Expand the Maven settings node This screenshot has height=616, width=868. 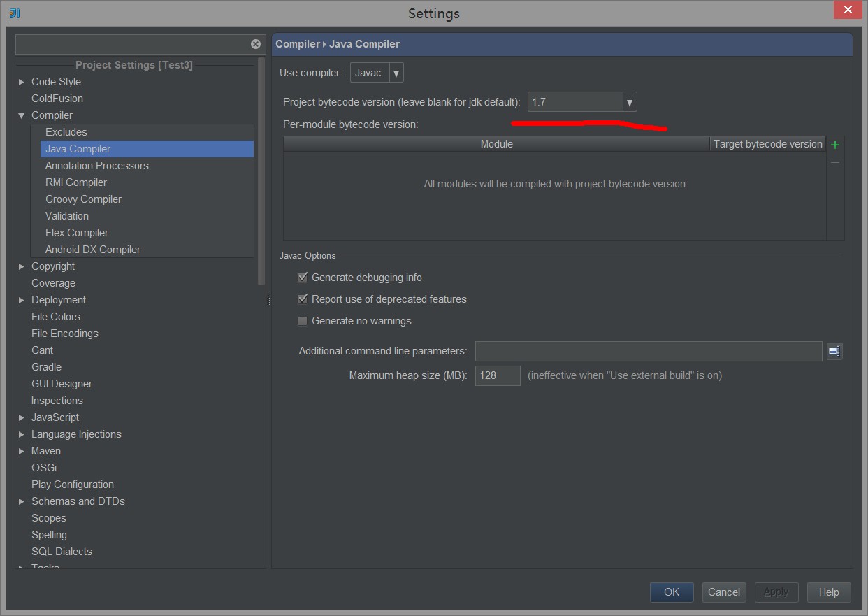click(21, 450)
